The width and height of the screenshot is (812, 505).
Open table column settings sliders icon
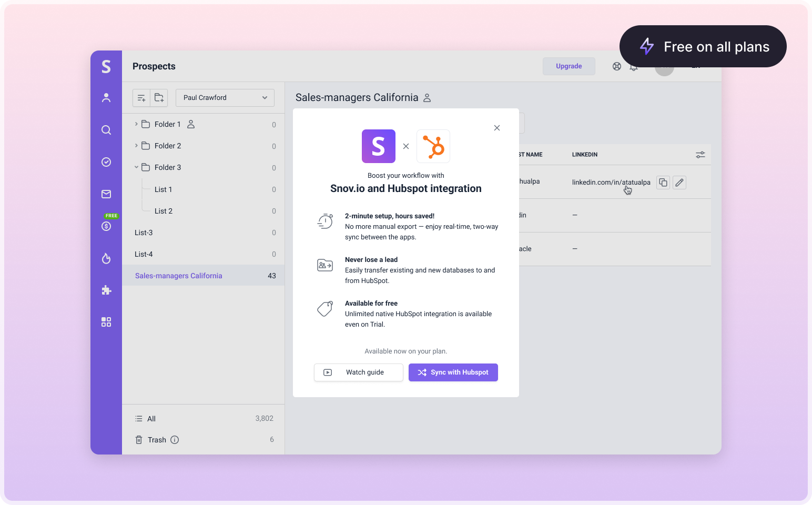click(x=700, y=155)
